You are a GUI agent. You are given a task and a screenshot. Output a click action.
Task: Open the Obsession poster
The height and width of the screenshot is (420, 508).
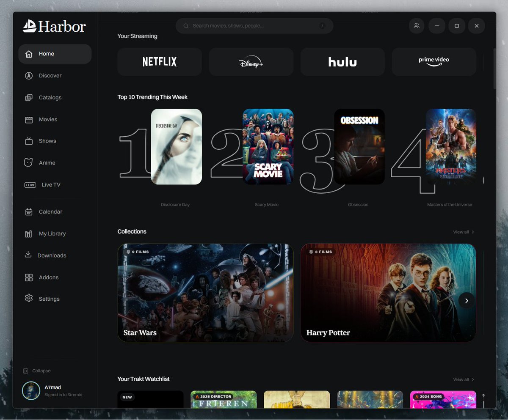point(359,147)
